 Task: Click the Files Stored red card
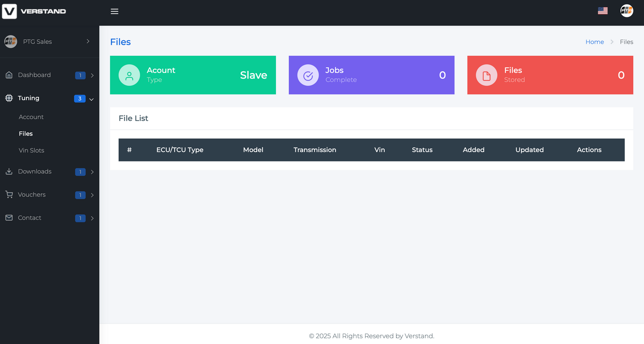(550, 75)
